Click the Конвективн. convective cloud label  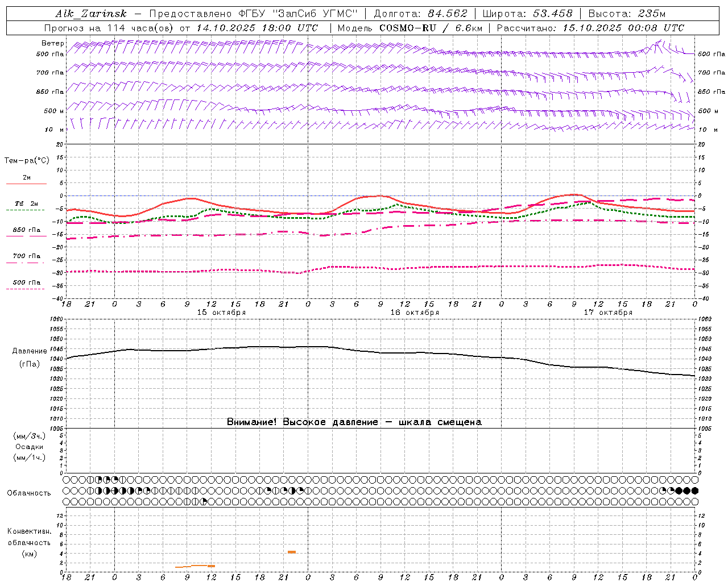pyautogui.click(x=30, y=531)
